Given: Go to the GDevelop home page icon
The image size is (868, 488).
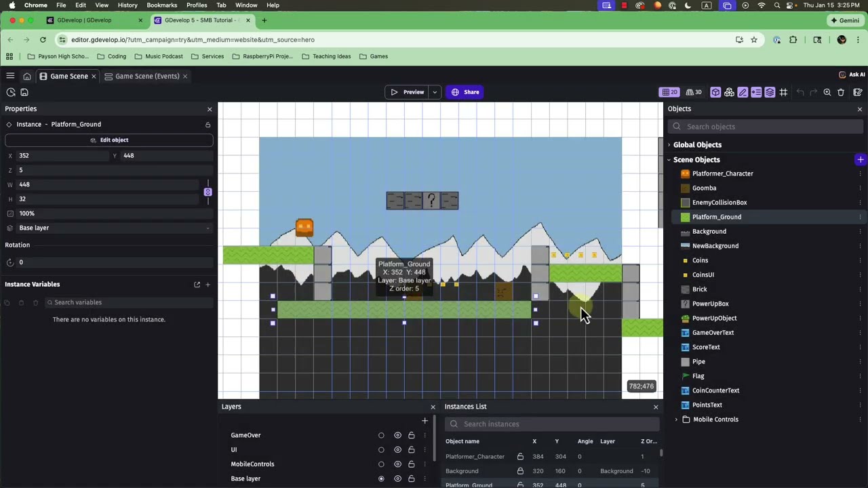Looking at the screenshot, I should [x=27, y=76].
